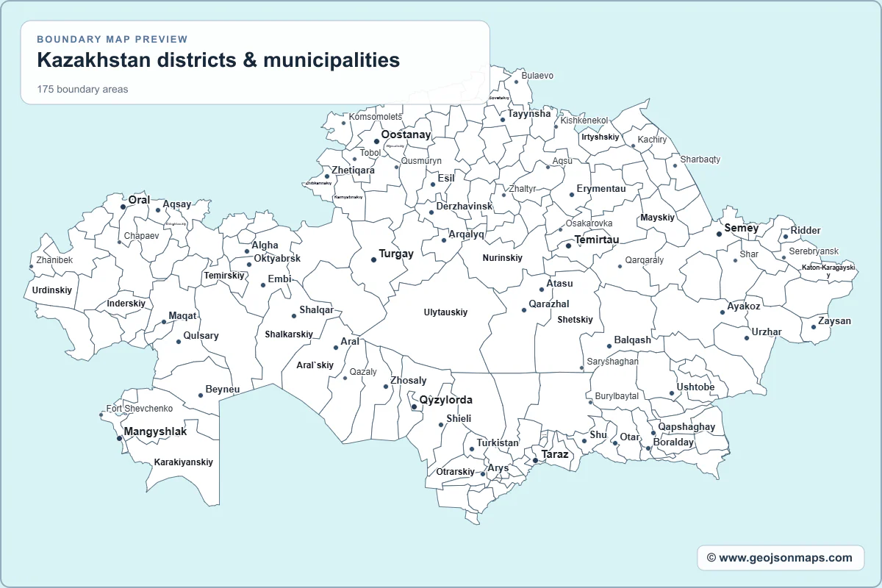Click the Oktyabrsk label
Screen dimensions: 882x588
point(277,259)
